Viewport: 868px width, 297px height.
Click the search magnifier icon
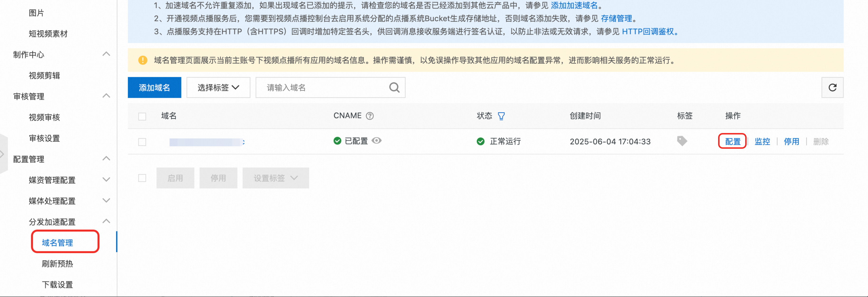pos(394,88)
